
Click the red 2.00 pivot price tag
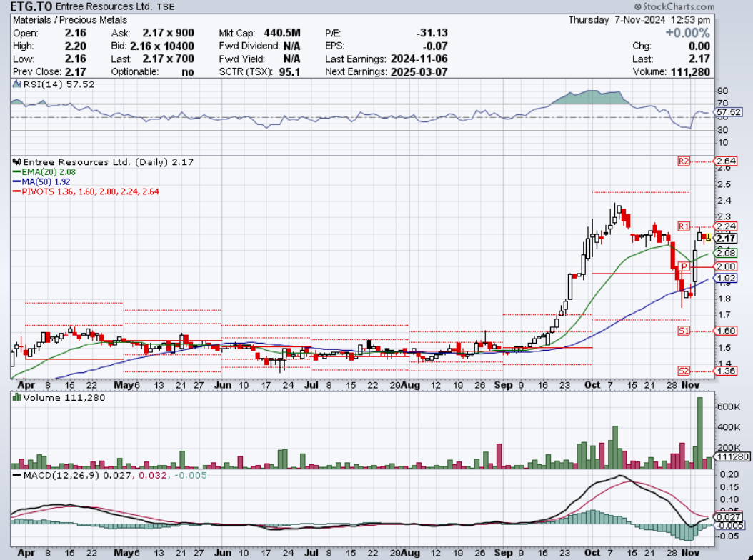coord(726,266)
